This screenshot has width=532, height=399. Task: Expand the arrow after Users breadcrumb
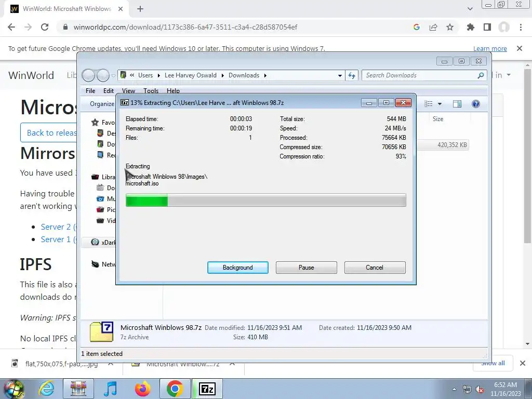158,75
